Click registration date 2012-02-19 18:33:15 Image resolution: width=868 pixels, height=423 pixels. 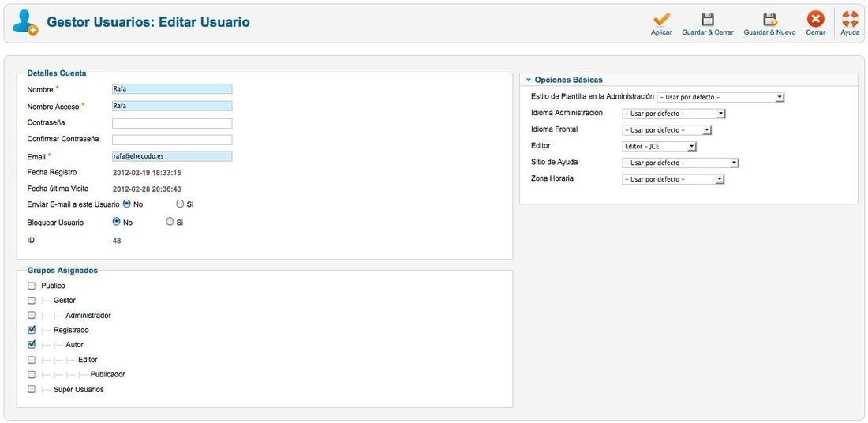click(147, 173)
